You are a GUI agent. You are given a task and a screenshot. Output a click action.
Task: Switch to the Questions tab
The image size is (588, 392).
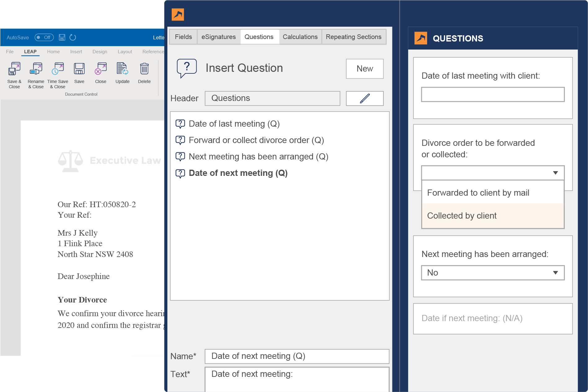[x=259, y=37]
